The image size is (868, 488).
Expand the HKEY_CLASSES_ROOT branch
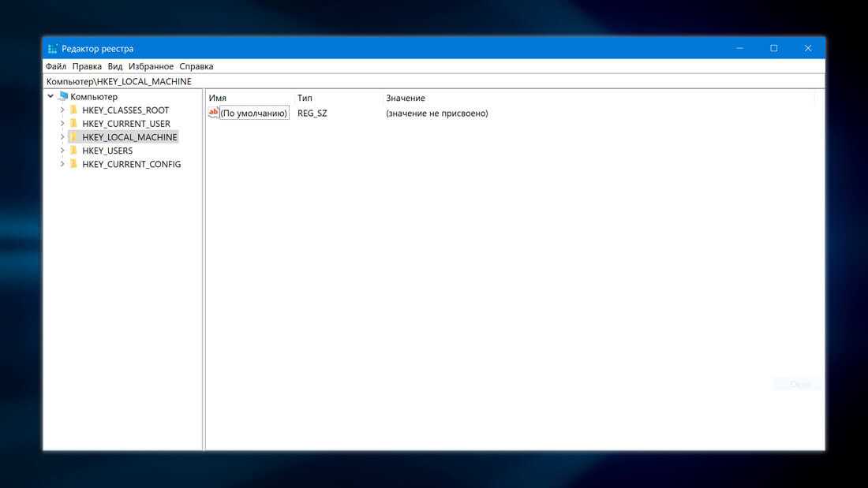pos(62,110)
